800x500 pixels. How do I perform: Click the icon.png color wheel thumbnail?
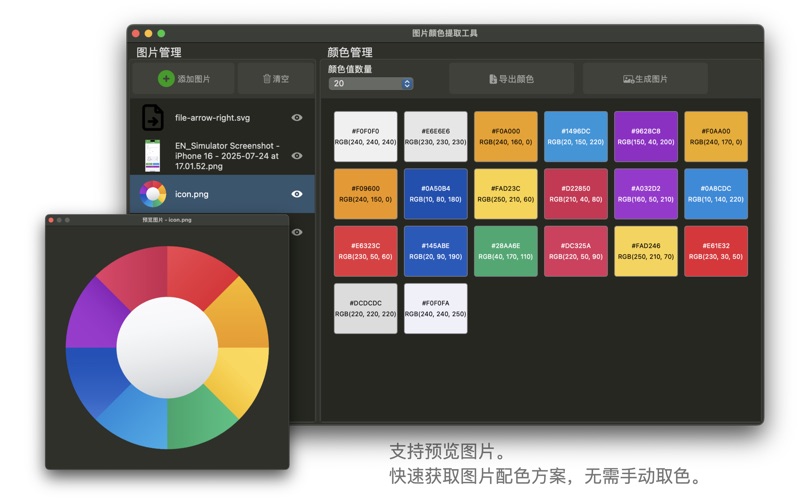[152, 194]
